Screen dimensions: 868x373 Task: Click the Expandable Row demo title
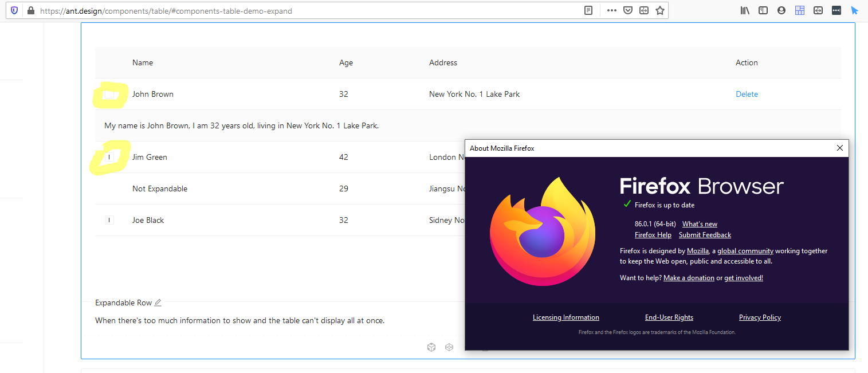click(124, 303)
